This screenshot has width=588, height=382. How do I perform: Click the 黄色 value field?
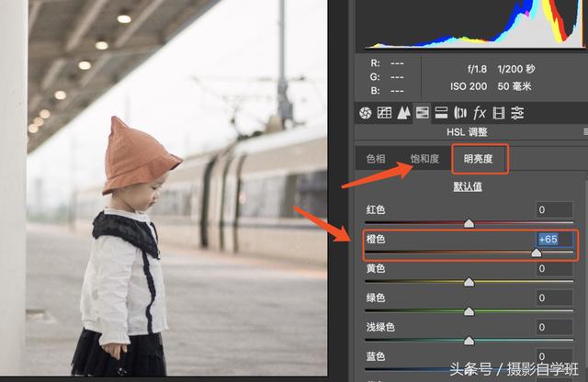[554, 268]
